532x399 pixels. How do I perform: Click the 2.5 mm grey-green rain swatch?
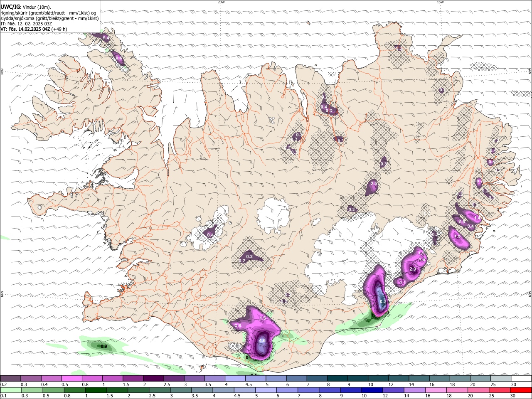click(160, 390)
